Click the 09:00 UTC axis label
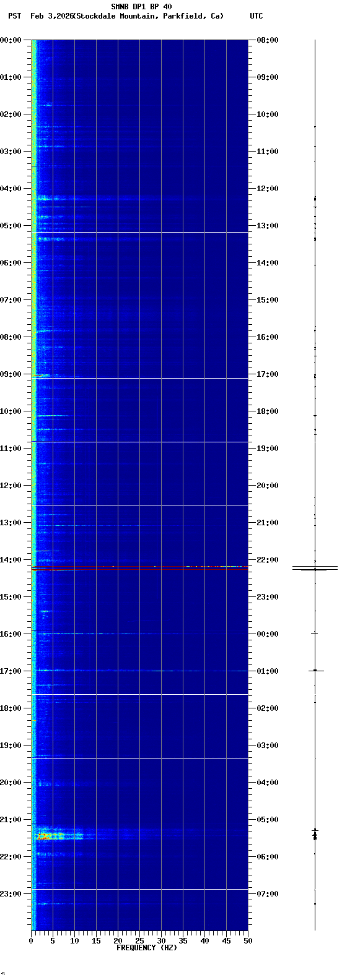Viewport: 342px width, 980px height. coord(268,77)
